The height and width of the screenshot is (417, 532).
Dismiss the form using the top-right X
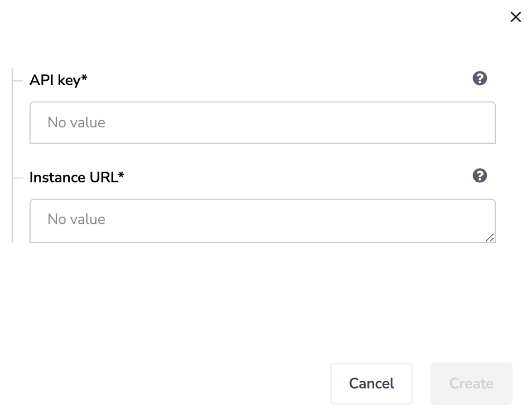[x=515, y=17]
